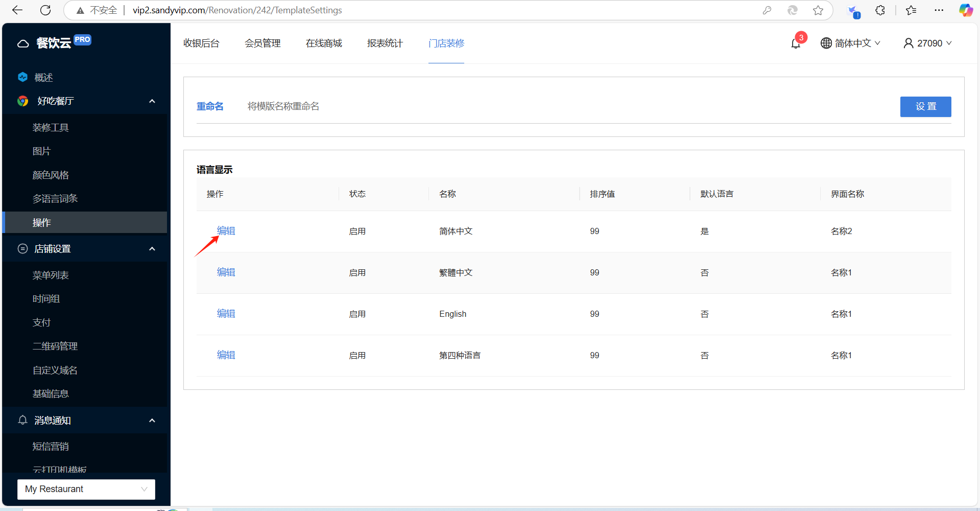Open favorites list icon
980x511 pixels.
pyautogui.click(x=911, y=10)
